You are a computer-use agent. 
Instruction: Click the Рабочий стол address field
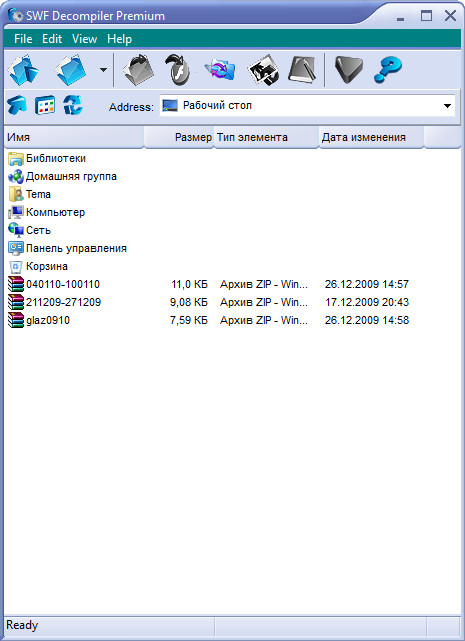[307, 106]
